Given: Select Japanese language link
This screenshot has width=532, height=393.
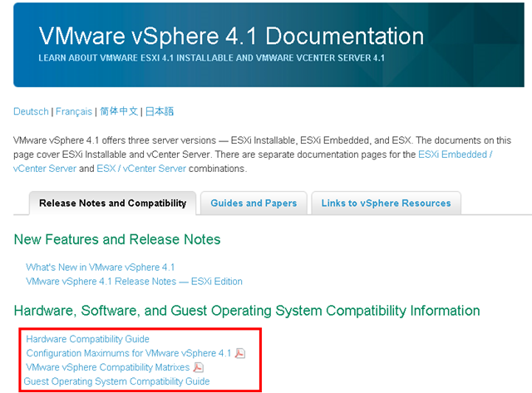Looking at the screenshot, I should click(160, 111).
